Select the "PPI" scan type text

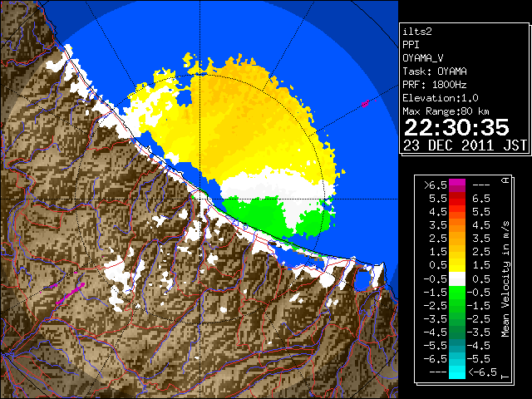pyautogui.click(x=411, y=45)
